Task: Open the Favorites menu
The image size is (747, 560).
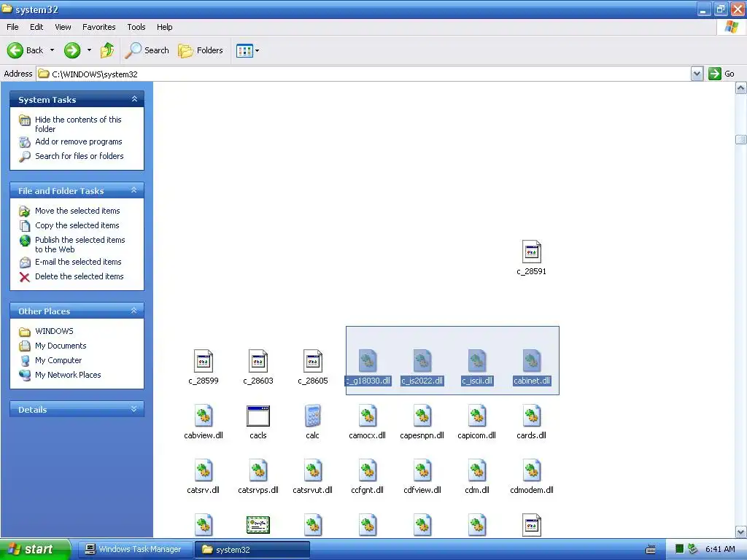Action: tap(98, 27)
